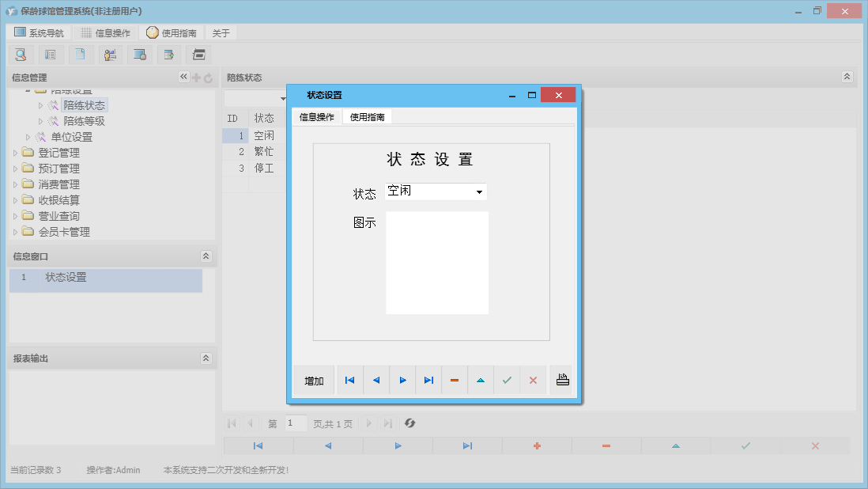Screen dimensions: 868x489
Task: Open the new document toolbar icon
Action: [x=81, y=54]
